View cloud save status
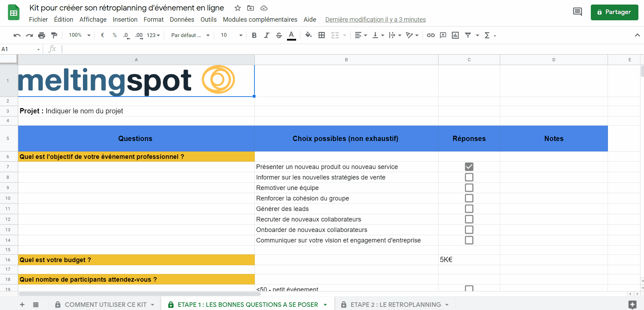This screenshot has width=644, height=310. [264, 8]
